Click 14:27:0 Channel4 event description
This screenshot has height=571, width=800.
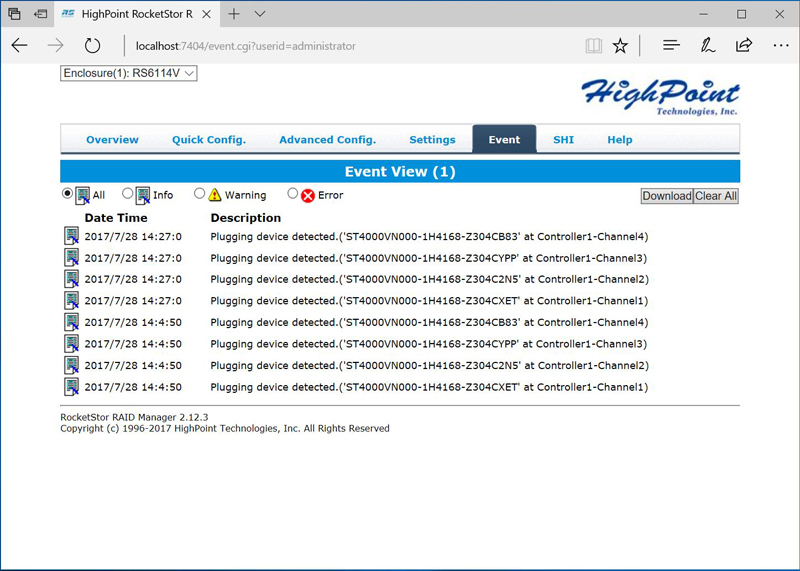pyautogui.click(x=429, y=237)
